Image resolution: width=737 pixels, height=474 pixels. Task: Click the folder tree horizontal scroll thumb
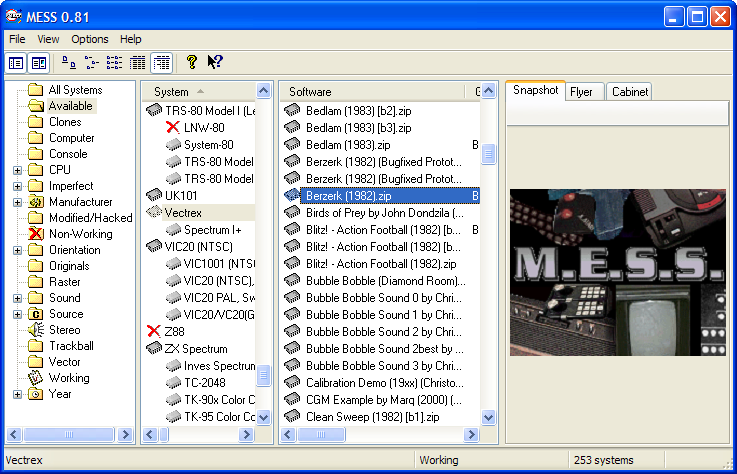coord(69,434)
